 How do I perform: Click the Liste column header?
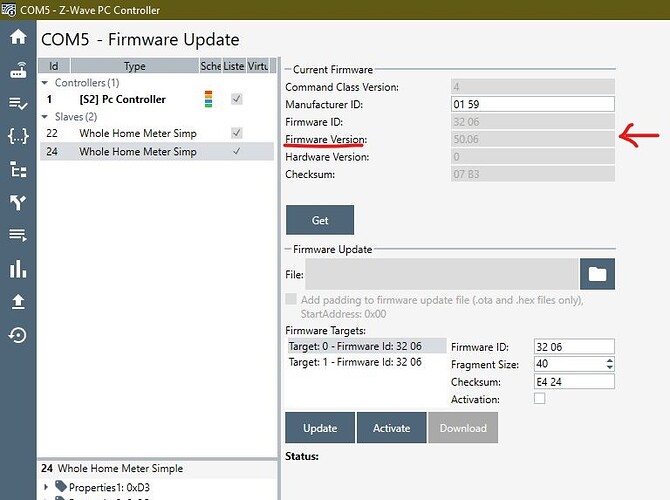tap(234, 66)
